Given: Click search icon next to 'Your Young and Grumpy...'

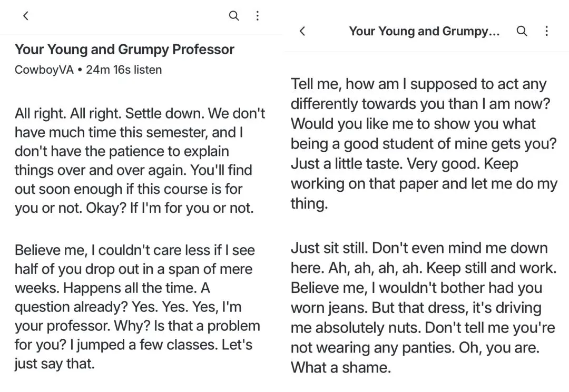Looking at the screenshot, I should point(522,31).
